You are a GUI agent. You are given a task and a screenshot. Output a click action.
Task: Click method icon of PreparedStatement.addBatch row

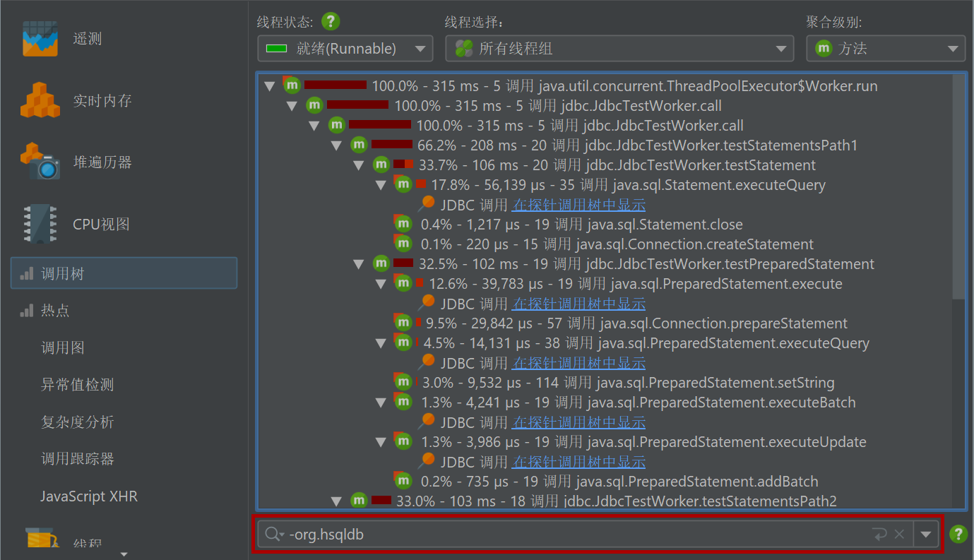pos(403,481)
